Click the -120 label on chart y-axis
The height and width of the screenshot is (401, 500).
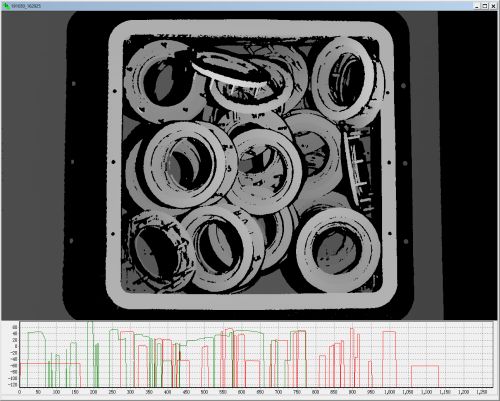[x=13, y=385]
